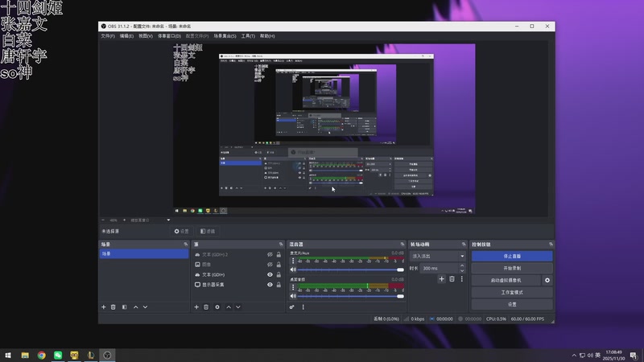644x362 pixels.
Task: Open the View menu
Action: click(146, 36)
